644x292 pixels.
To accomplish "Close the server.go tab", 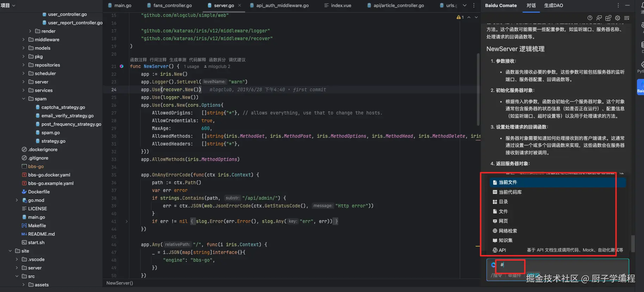I will pyautogui.click(x=240, y=5).
